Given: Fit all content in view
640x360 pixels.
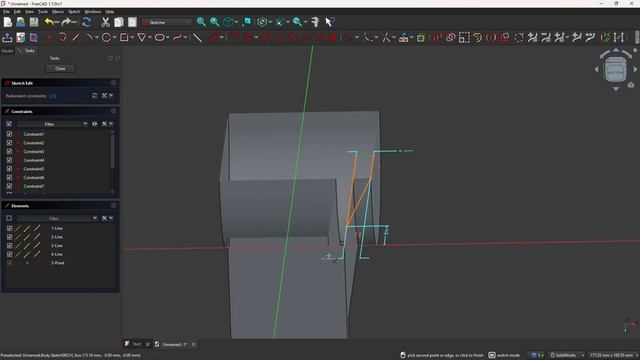Looking at the screenshot, I should (201, 22).
